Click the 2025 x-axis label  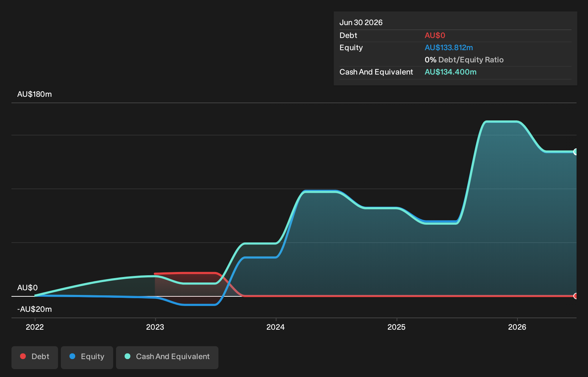click(x=396, y=327)
